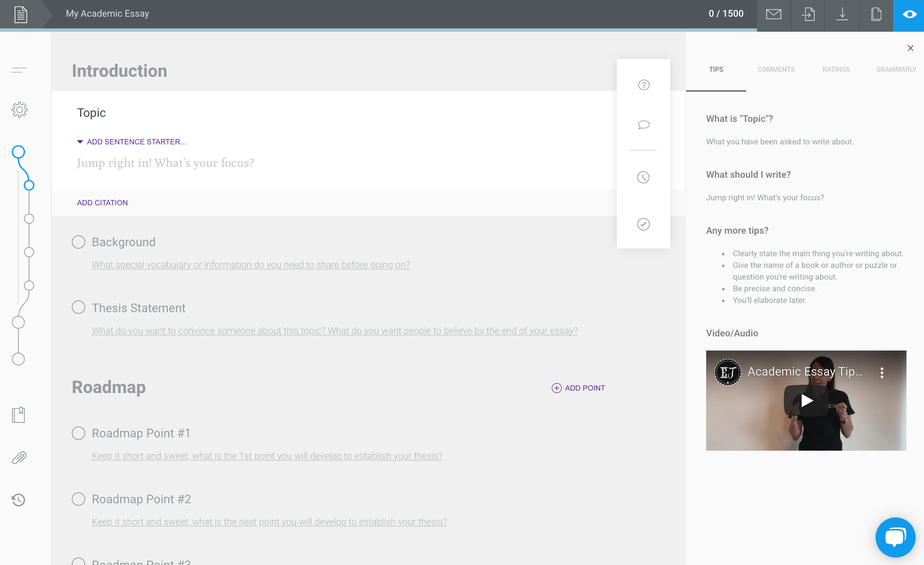Open the hamburger lines menu in sidebar
The width and height of the screenshot is (924, 565).
pos(19,70)
